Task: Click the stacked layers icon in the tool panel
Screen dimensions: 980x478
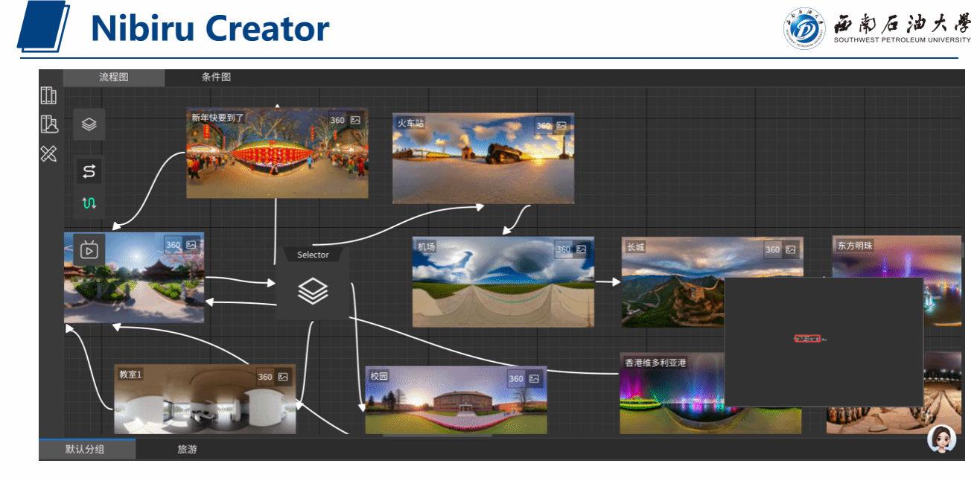Action: pyautogui.click(x=89, y=124)
